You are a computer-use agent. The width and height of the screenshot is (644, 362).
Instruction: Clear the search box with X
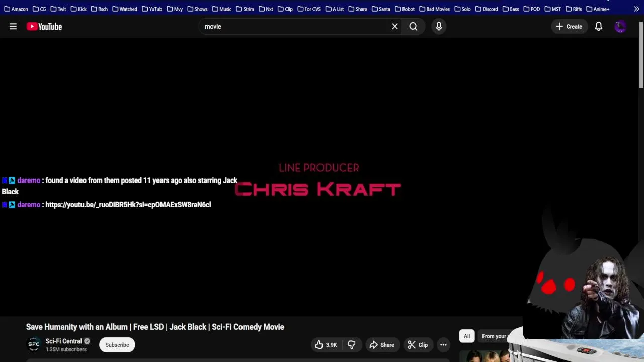[x=395, y=27]
